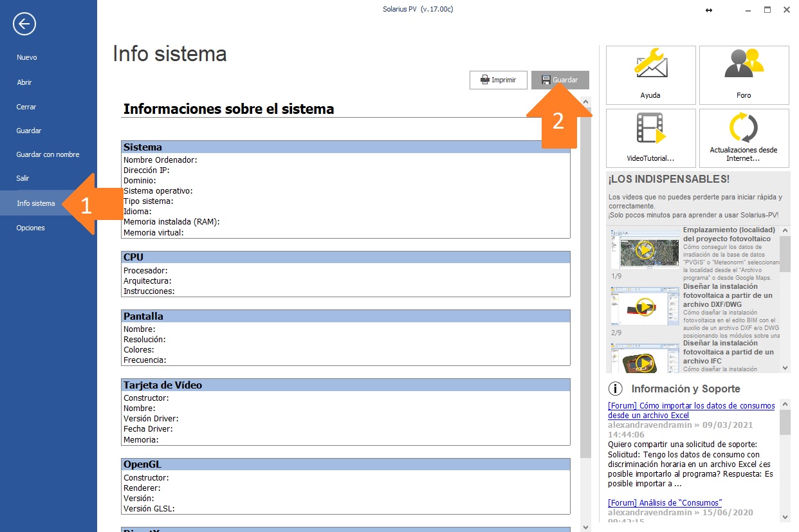
Task: Click the Sistema operativo label
Action: [158, 190]
